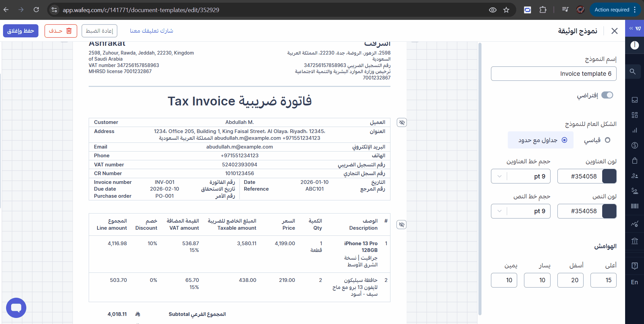Click the dollar coin icon in sidebar
Image resolution: width=644 pixels, height=324 pixels.
(x=635, y=145)
